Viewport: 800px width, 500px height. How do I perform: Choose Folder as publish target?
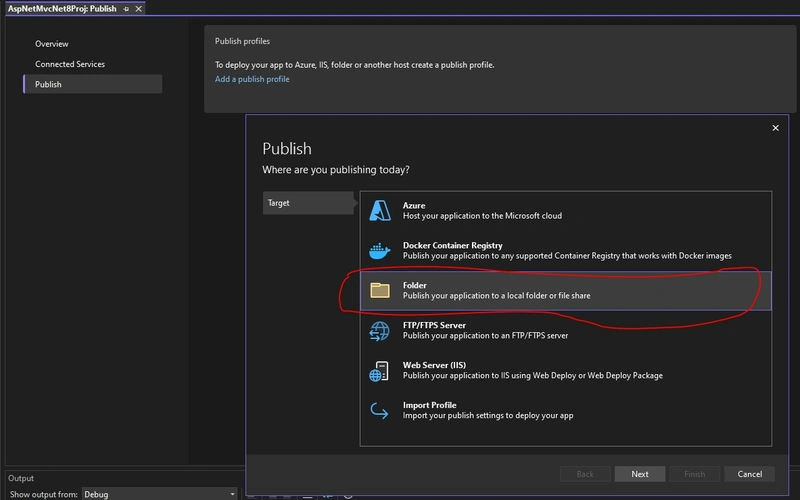coord(566,290)
